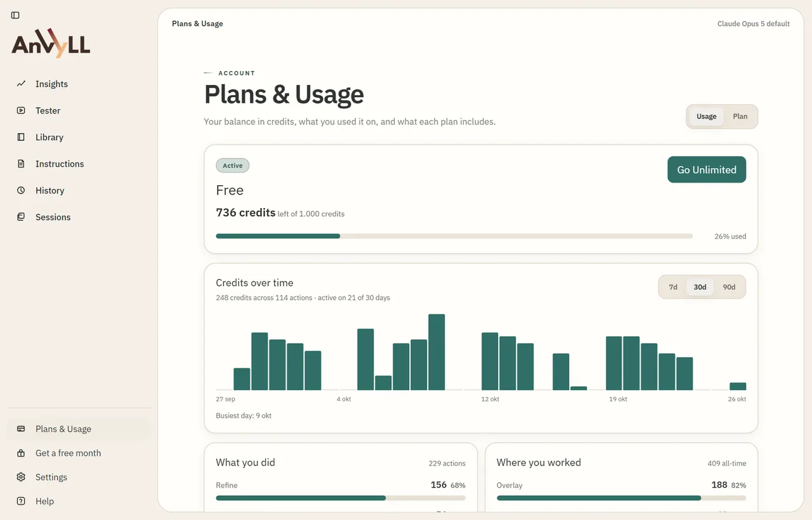Click the History clock icon
Viewport: 812px width, 520px height.
21,190
